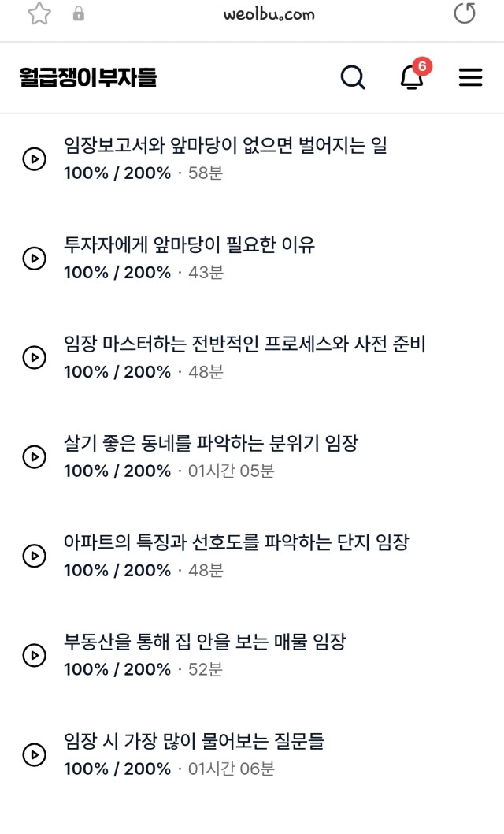The height and width of the screenshot is (834, 504).
Task: Open the search magnifier icon
Action: [353, 78]
